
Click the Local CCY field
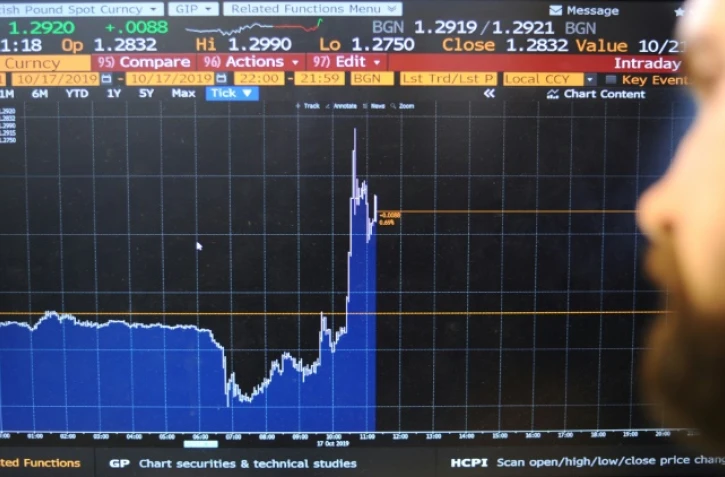(543, 80)
